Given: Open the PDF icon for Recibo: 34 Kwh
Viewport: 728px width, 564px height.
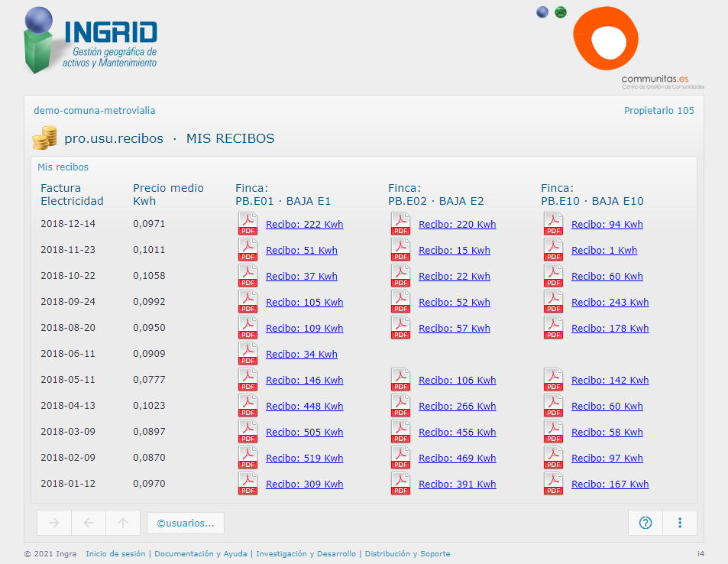Looking at the screenshot, I should pos(248,354).
